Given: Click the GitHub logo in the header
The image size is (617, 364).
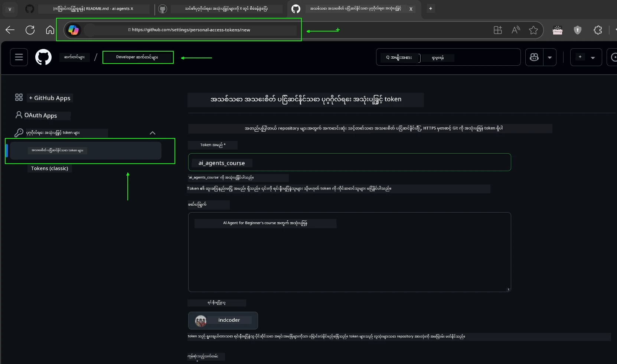Looking at the screenshot, I should pos(43,57).
